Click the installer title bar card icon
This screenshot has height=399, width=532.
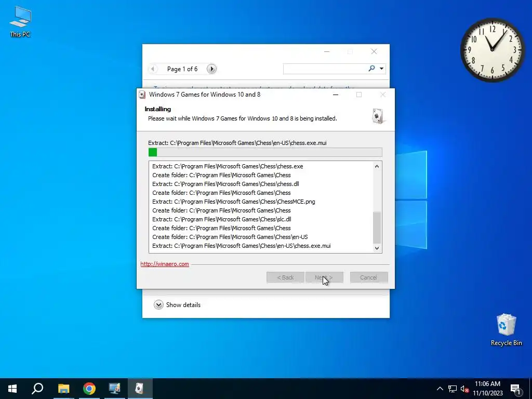[142, 95]
